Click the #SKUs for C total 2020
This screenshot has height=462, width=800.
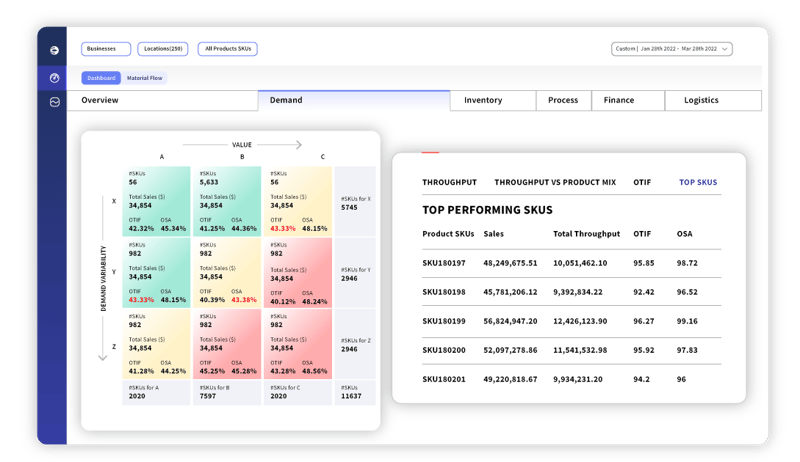pyautogui.click(x=298, y=393)
